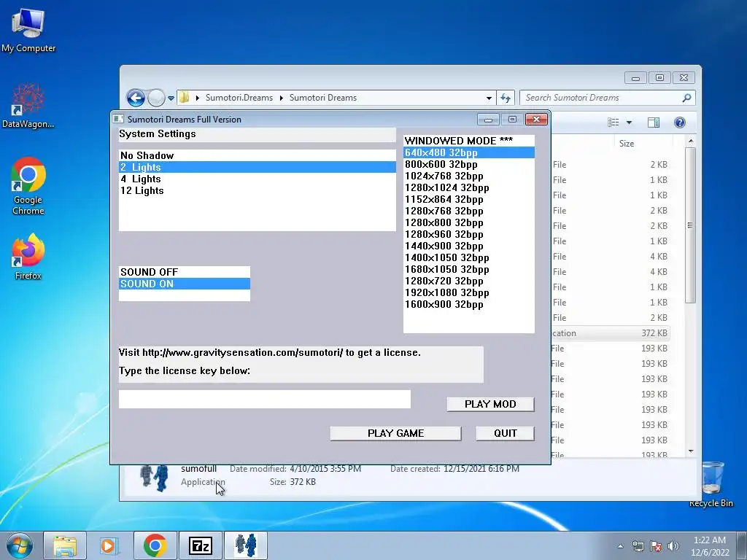Open Windows Media Player from the taskbar
Image resolution: width=747 pixels, height=560 pixels.
tap(109, 545)
